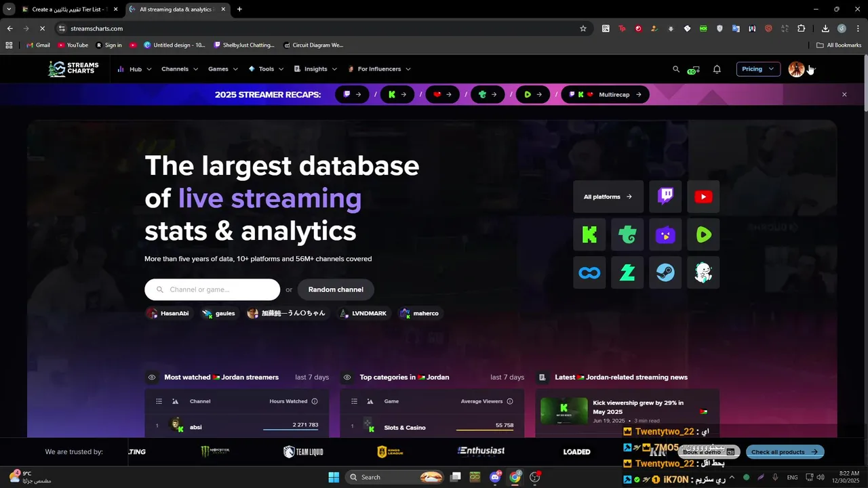Viewport: 868px width, 488px height.
Task: Open the Trovo streamer recap pill
Action: pyautogui.click(x=488, y=95)
